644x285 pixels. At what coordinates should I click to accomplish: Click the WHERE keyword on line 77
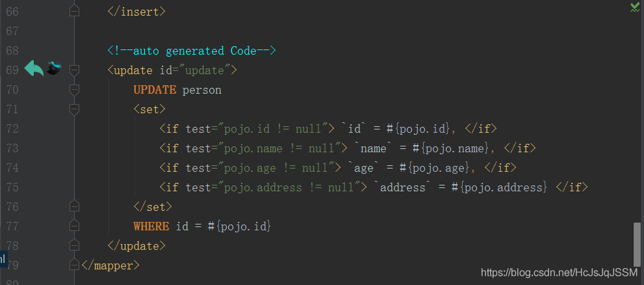pyautogui.click(x=151, y=226)
